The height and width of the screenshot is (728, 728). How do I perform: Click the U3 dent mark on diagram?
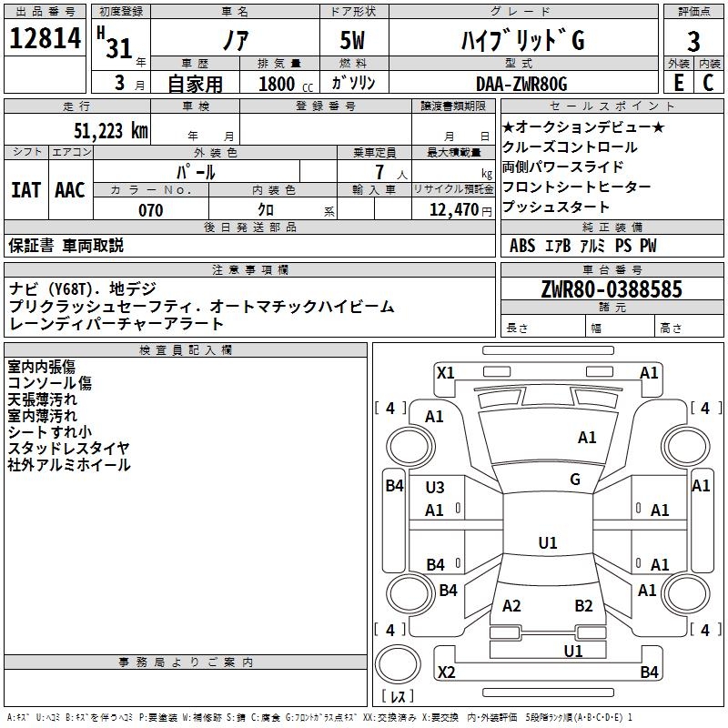click(435, 487)
